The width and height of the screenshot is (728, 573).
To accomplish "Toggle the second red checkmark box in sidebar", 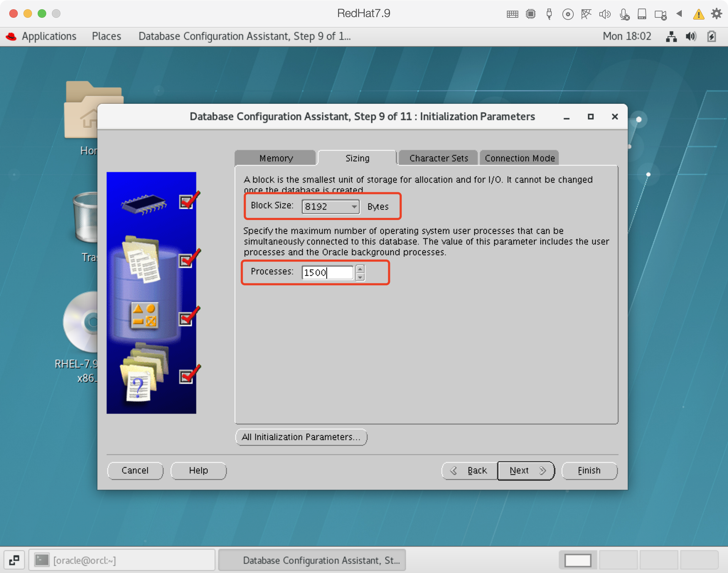I will pos(186,261).
